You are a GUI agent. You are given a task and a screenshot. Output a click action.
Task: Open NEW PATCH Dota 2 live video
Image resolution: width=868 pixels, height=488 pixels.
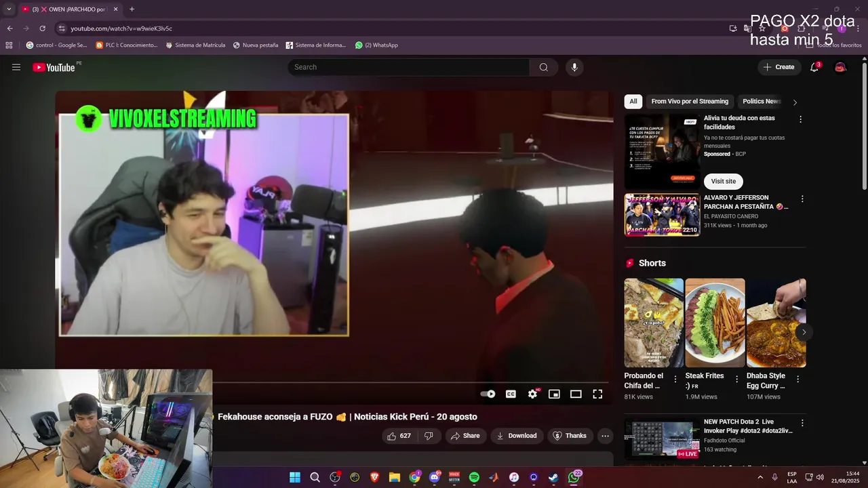(662, 439)
